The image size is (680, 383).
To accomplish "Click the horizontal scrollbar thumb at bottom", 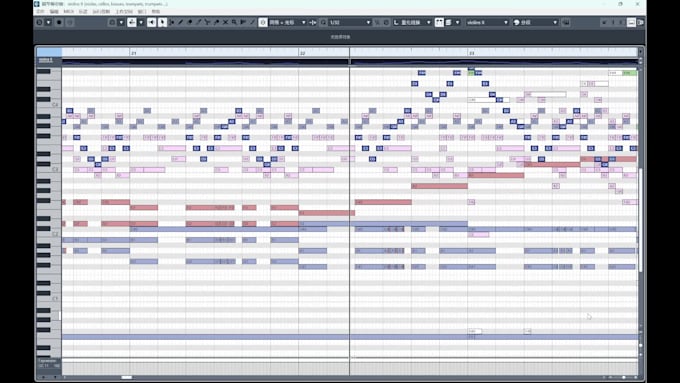I will pyautogui.click(x=127, y=377).
